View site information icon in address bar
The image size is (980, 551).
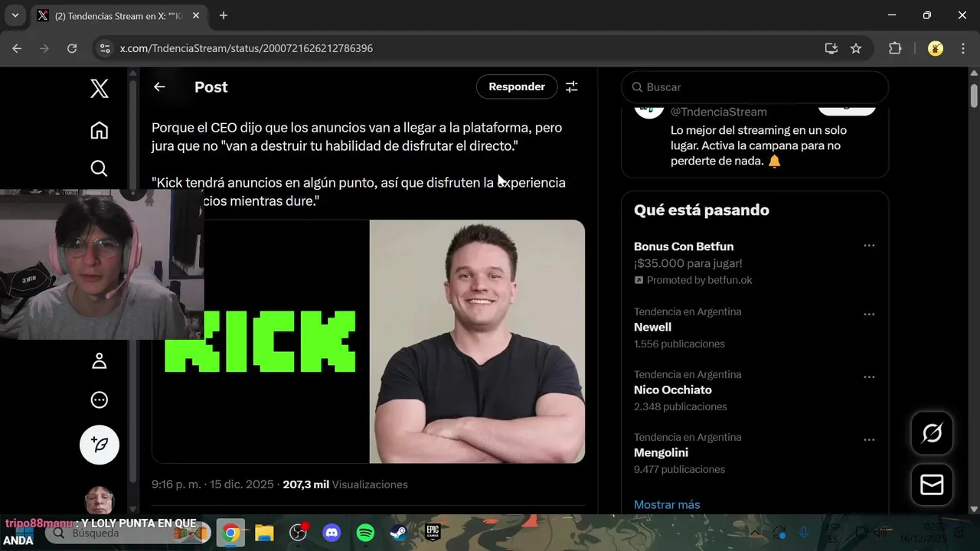(x=106, y=48)
